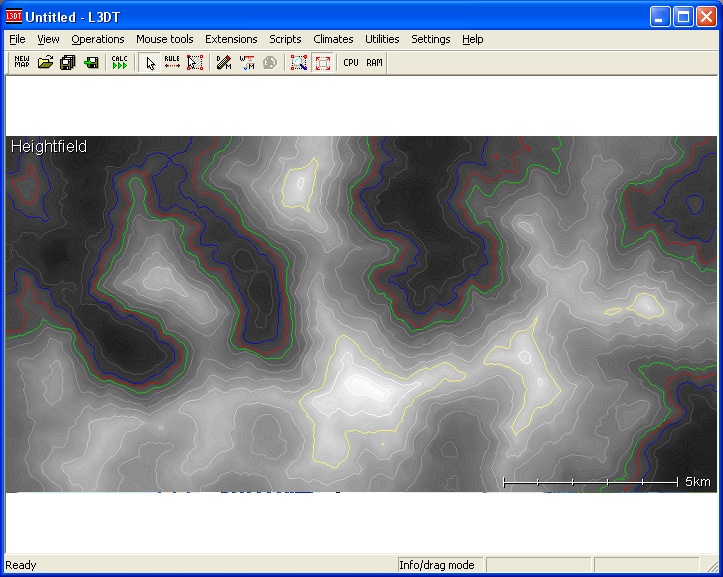Open a file with the folder icon
The image size is (723, 577).
[x=45, y=62]
